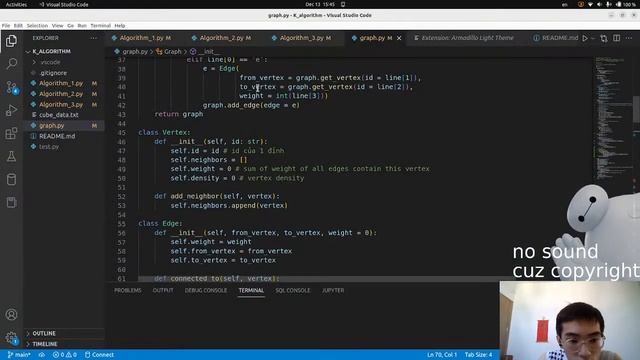
Task: Open the Manage gear icon
Action: (11, 338)
